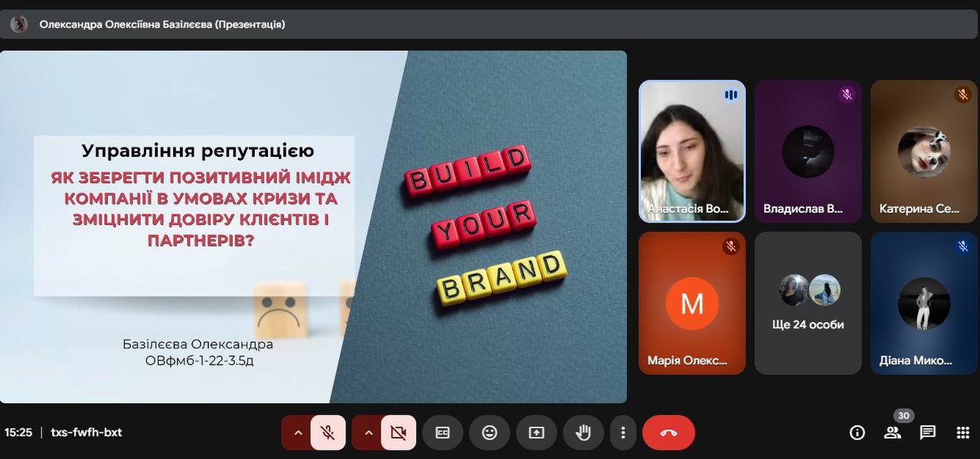The image size is (980, 459).
Task: Click the name label 'Катерина Се...'
Action: click(920, 208)
